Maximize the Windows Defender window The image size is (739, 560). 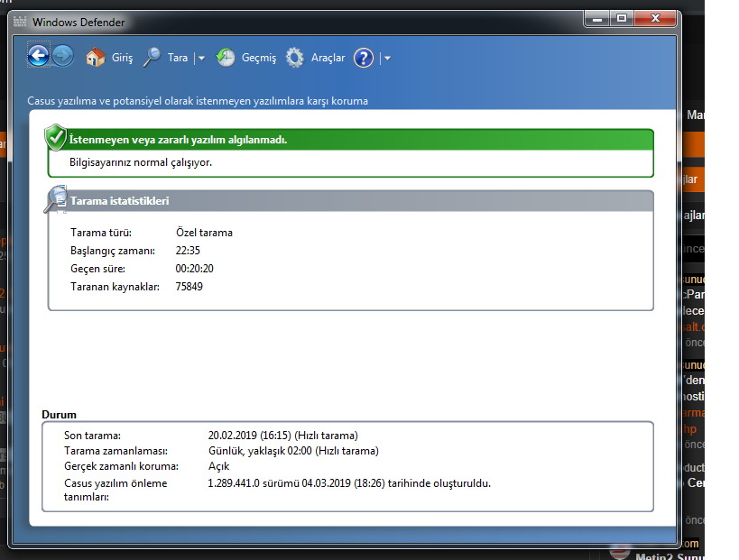click(x=622, y=19)
